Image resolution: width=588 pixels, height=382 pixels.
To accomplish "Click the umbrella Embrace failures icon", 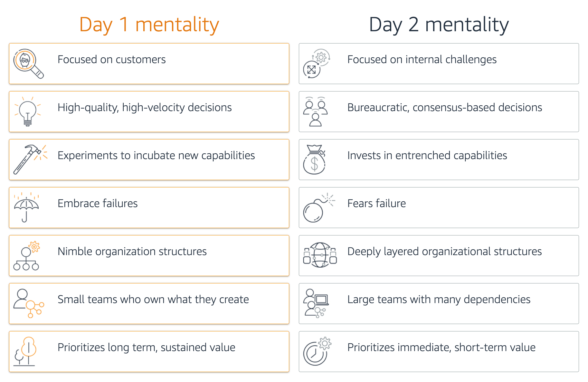I will point(26,207).
